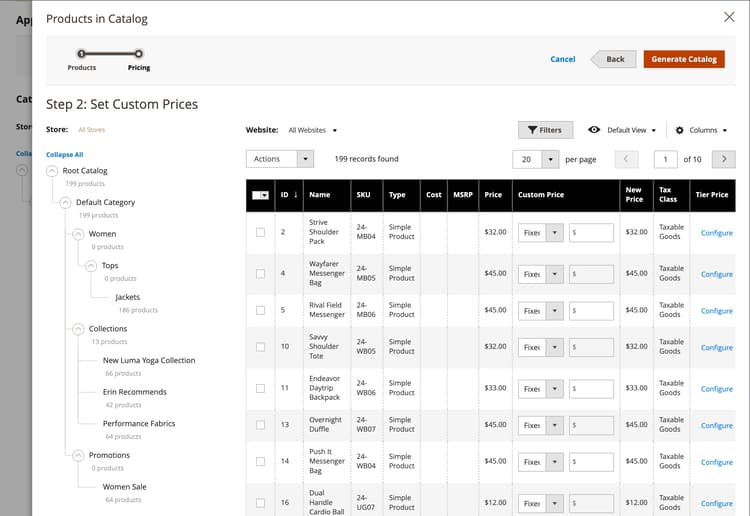Click the Cancel link
The height and width of the screenshot is (516, 750).
click(x=562, y=59)
